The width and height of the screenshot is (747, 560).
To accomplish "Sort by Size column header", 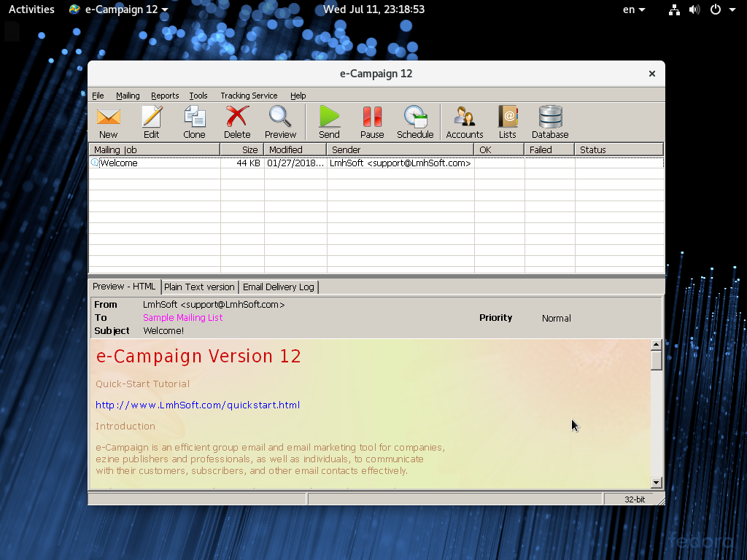I will [242, 149].
